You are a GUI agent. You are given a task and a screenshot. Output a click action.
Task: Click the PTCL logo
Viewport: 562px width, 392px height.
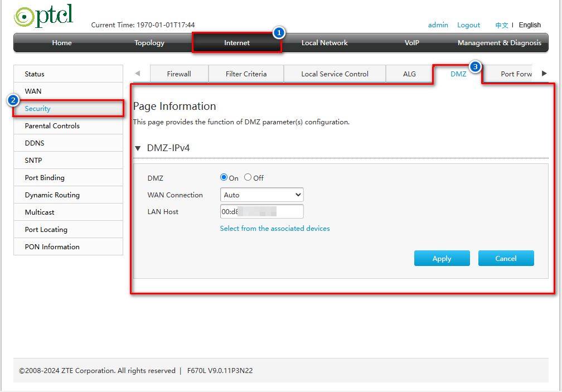[43, 16]
